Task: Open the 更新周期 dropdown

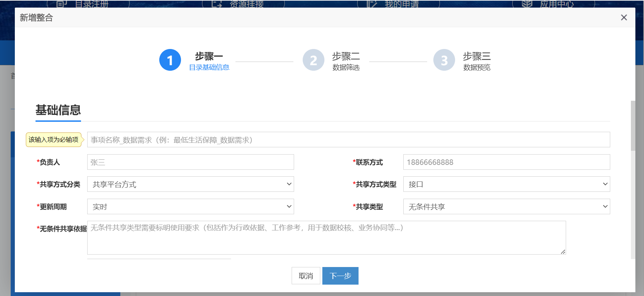Action: coord(191,207)
